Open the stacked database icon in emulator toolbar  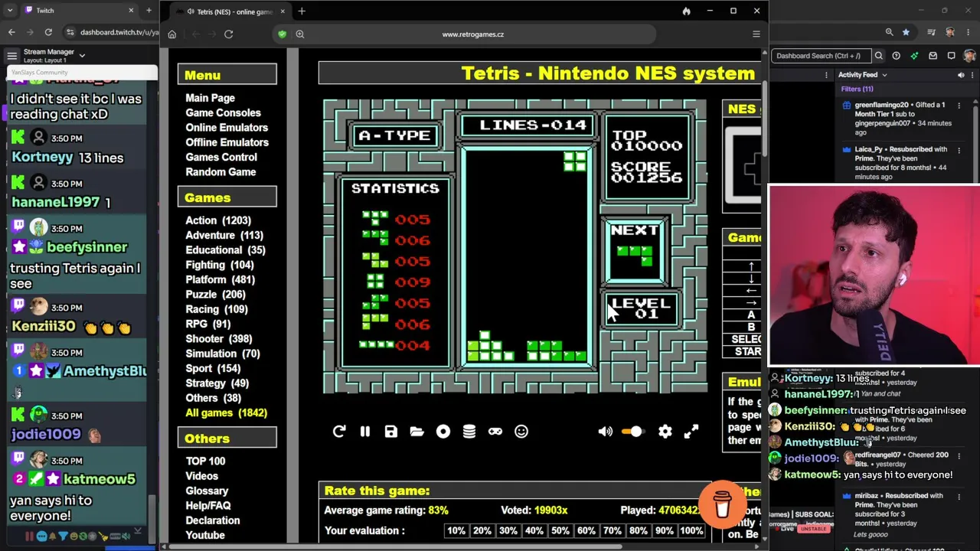[469, 432]
